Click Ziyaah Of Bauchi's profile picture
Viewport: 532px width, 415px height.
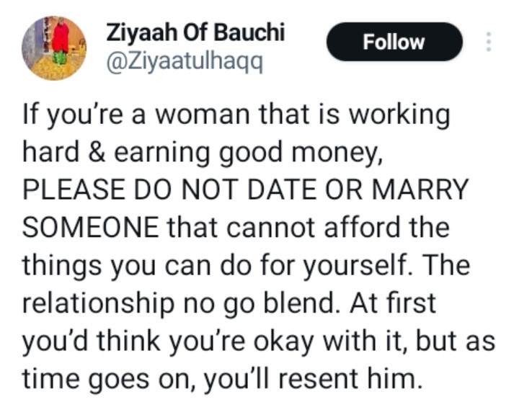54,48
